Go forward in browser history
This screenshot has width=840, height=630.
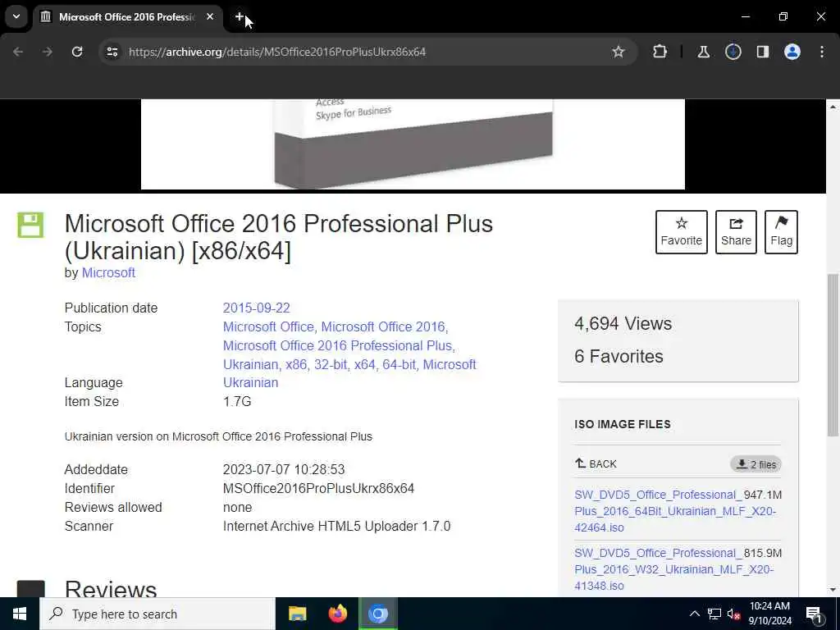point(47,52)
